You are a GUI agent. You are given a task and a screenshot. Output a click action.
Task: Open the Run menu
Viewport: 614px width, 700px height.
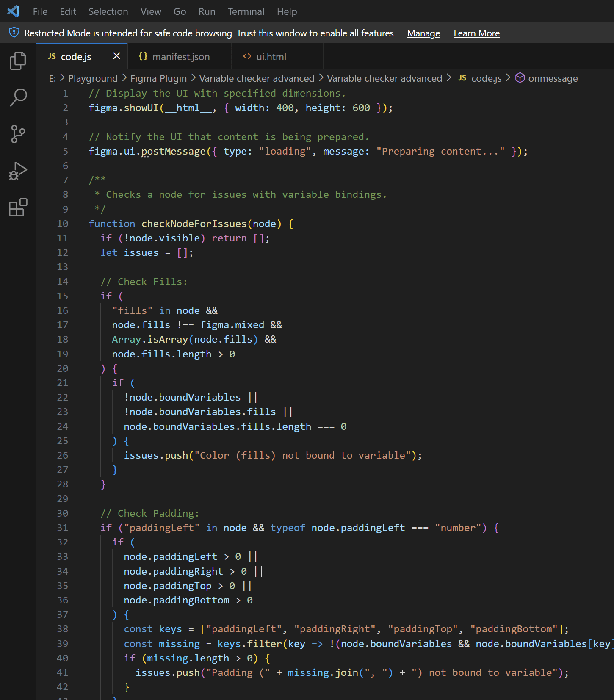point(207,11)
